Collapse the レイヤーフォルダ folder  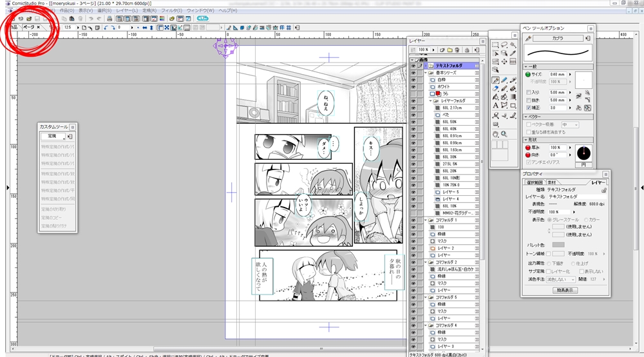(x=431, y=101)
